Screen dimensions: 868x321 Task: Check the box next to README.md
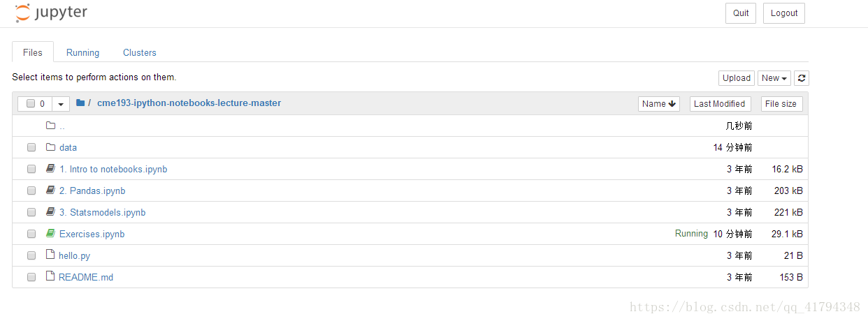pos(31,277)
